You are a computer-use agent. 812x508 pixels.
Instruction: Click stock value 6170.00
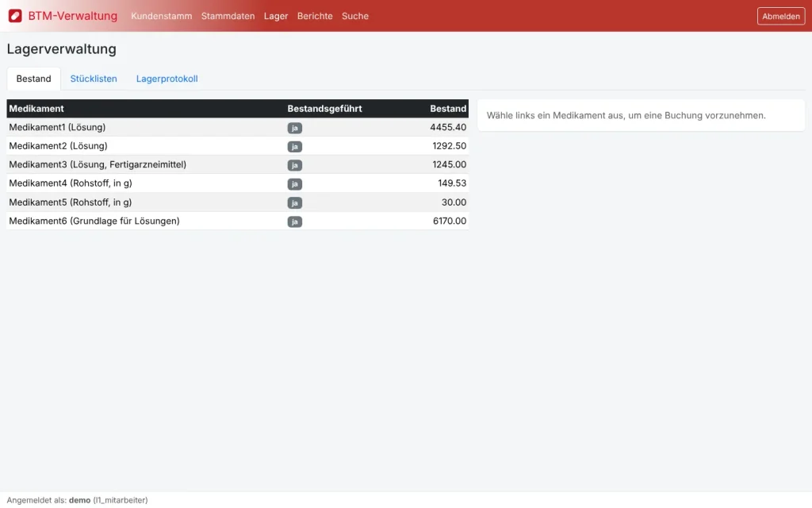[x=450, y=221]
